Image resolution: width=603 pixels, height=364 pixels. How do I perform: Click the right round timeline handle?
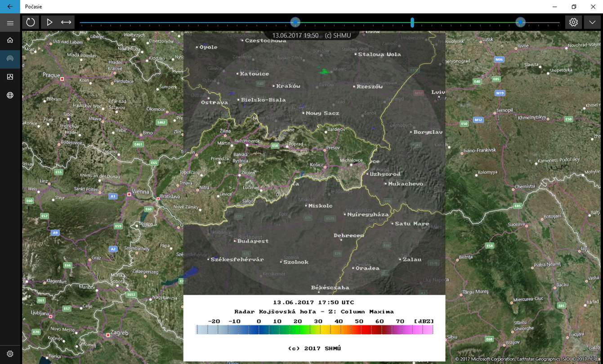click(x=520, y=22)
